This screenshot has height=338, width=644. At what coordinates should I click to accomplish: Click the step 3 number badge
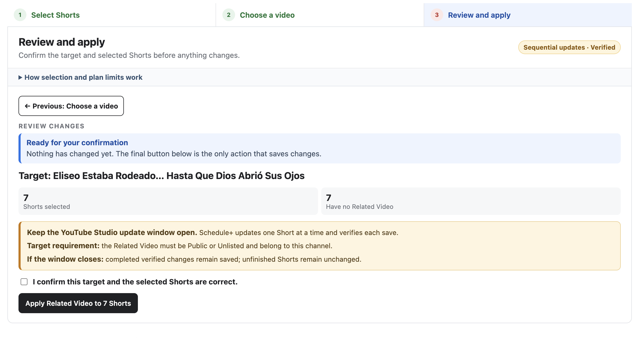click(x=437, y=15)
